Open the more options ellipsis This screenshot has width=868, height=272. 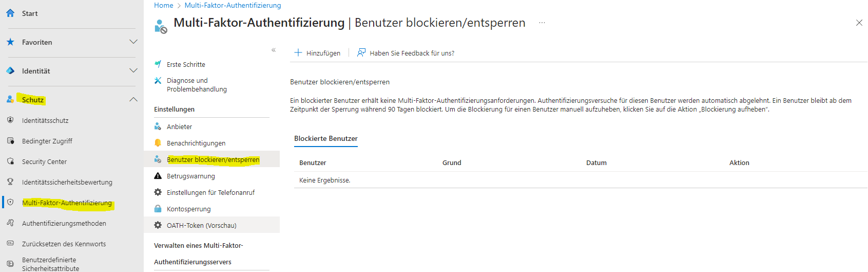click(x=542, y=23)
